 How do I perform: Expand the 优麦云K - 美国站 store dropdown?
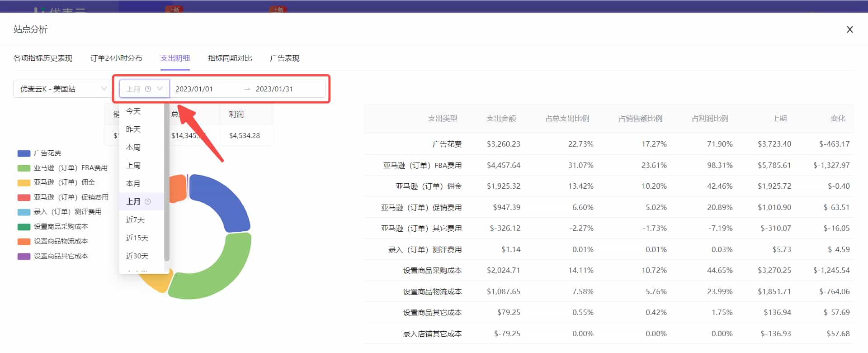pos(62,89)
